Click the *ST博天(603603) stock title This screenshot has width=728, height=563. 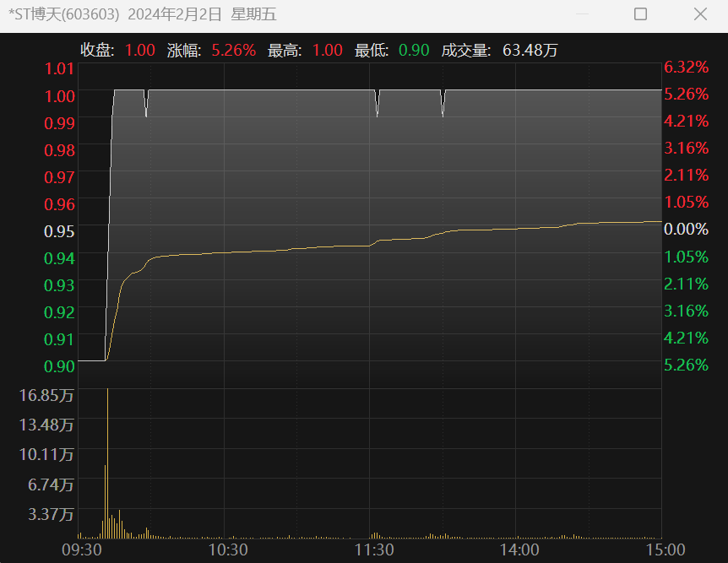(64, 14)
